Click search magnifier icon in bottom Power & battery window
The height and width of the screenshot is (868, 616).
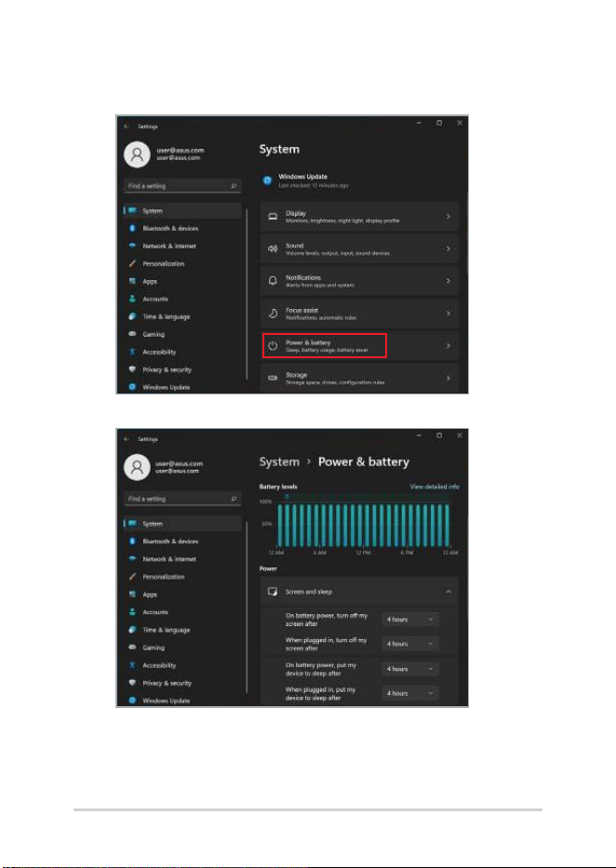point(234,499)
